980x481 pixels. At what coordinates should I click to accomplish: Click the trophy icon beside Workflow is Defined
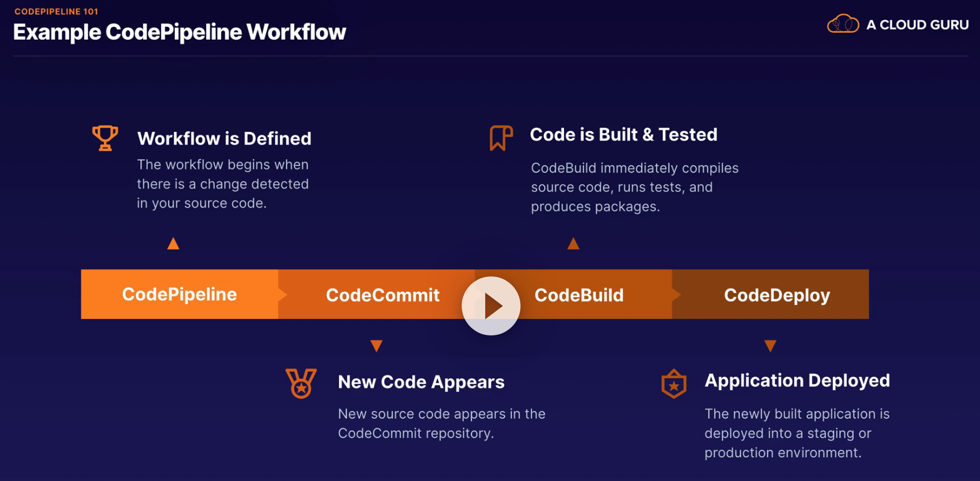click(105, 138)
